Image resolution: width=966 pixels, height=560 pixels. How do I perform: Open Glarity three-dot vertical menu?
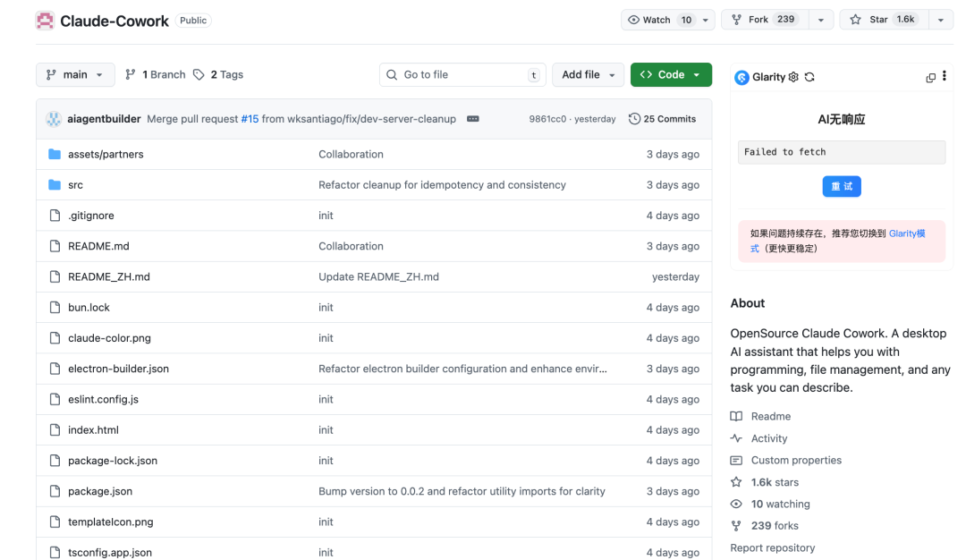[944, 77]
